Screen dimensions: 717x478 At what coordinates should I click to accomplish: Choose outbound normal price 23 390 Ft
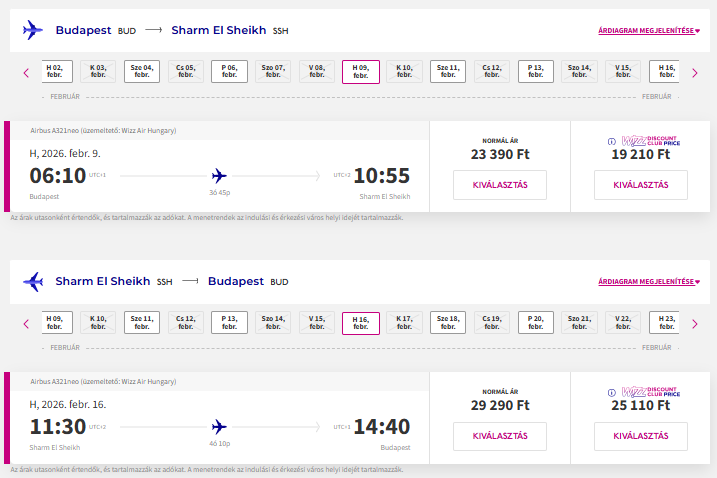pos(500,185)
